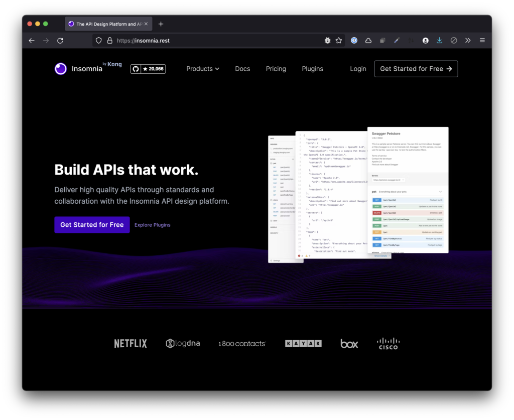
Task: Click the purple Insomnia logo
Action: coord(61,69)
